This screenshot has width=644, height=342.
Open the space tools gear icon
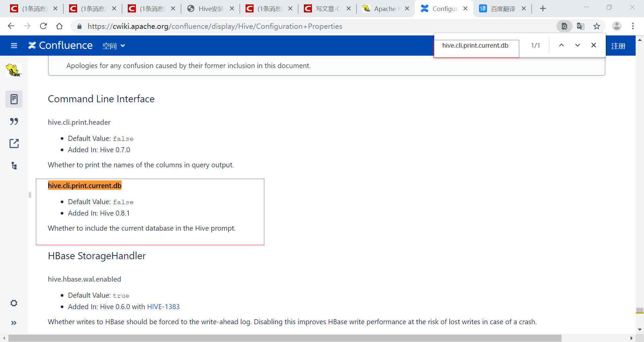point(14,303)
